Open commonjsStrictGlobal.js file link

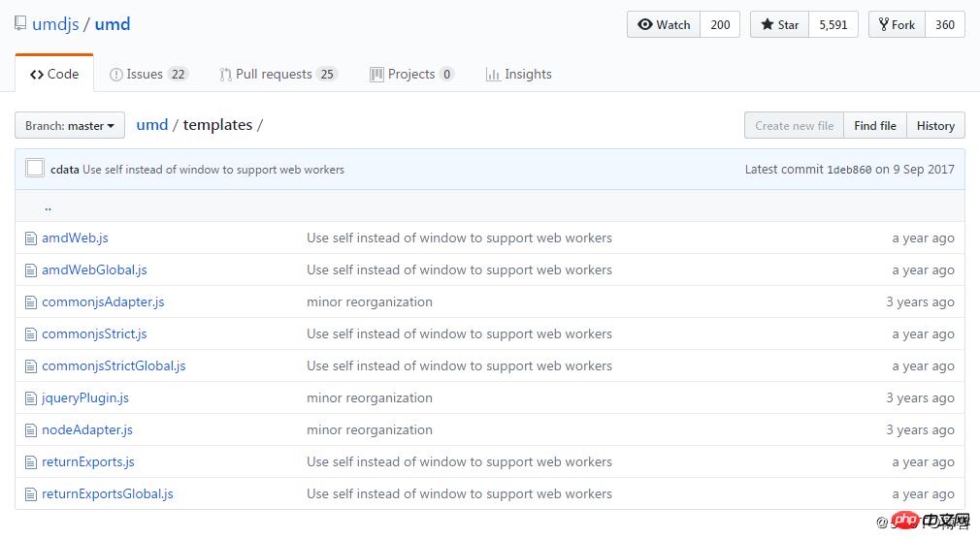[x=114, y=366]
